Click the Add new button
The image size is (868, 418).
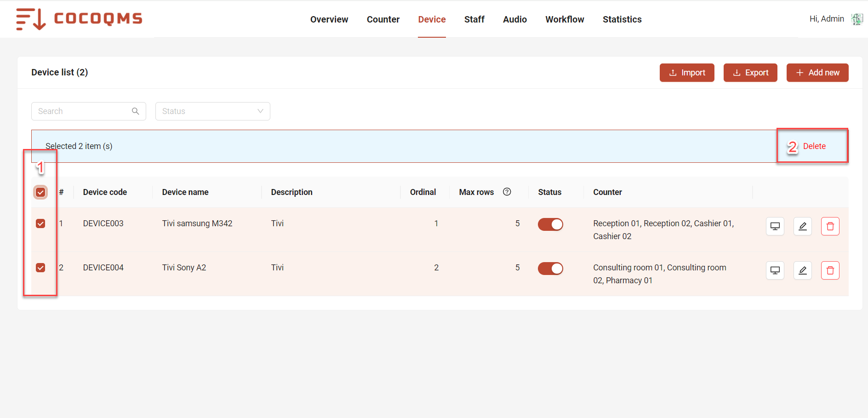point(817,73)
